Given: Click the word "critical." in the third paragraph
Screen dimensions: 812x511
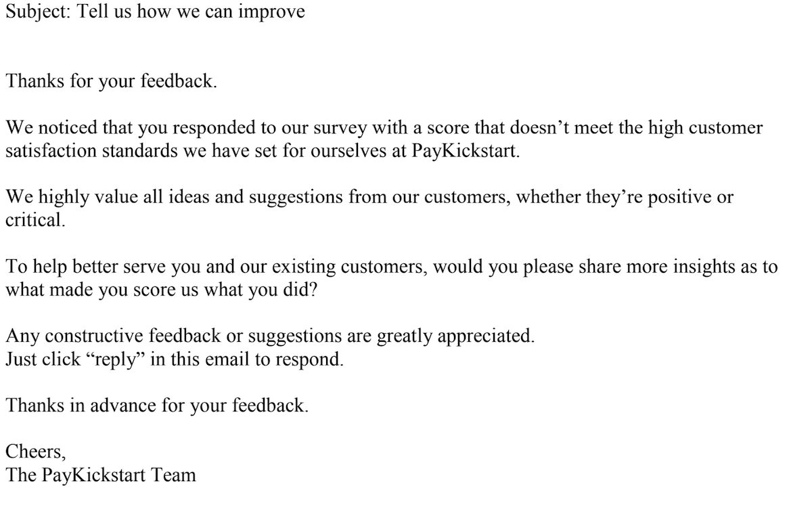Looking at the screenshot, I should tap(36, 220).
